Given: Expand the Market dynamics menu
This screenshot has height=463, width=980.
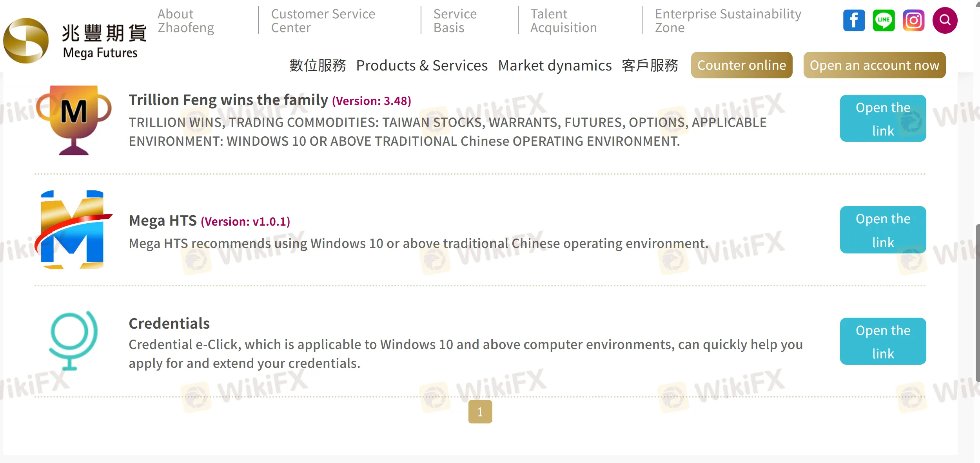Looking at the screenshot, I should 555,65.
